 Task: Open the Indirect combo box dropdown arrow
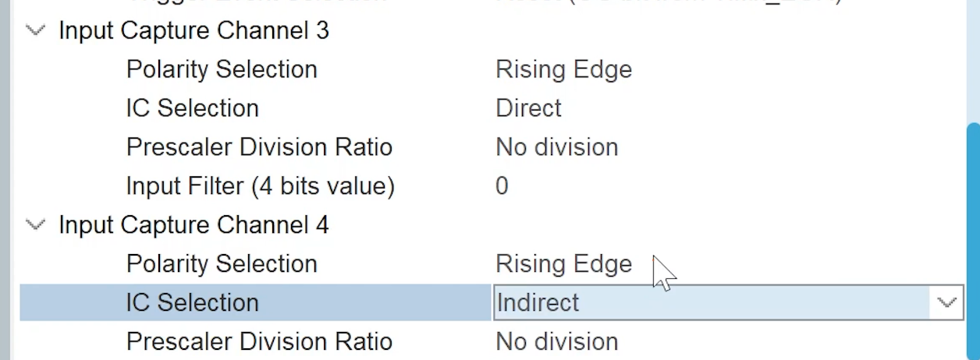946,302
